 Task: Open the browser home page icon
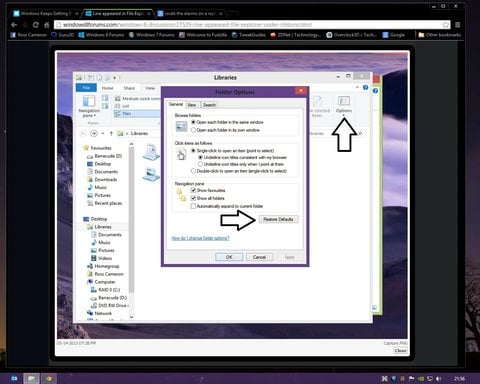[x=47, y=25]
